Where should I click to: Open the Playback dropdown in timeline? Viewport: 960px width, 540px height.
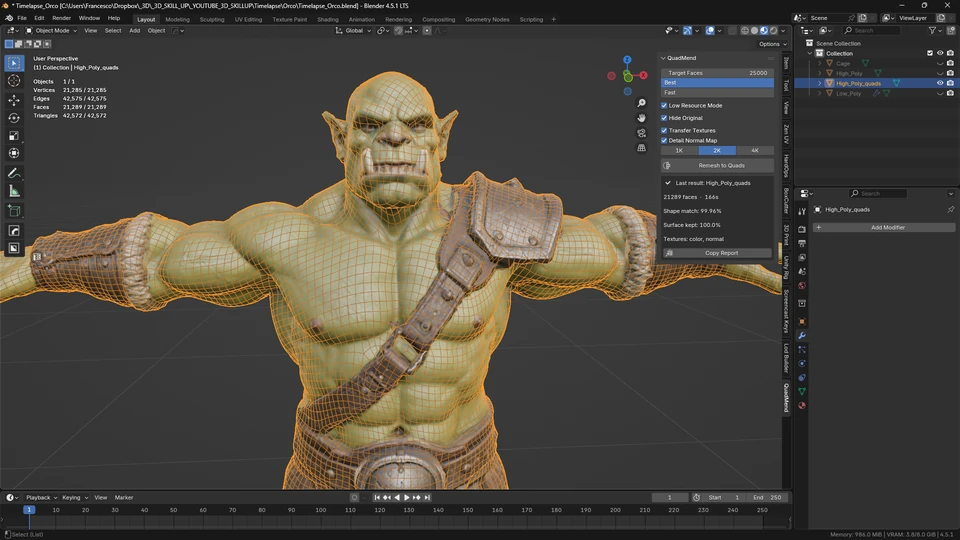(x=41, y=498)
